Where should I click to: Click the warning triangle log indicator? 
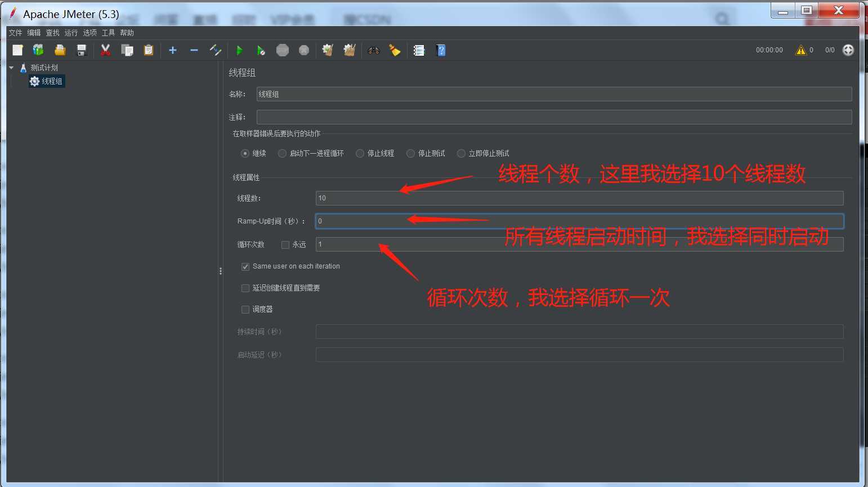pyautogui.click(x=800, y=50)
